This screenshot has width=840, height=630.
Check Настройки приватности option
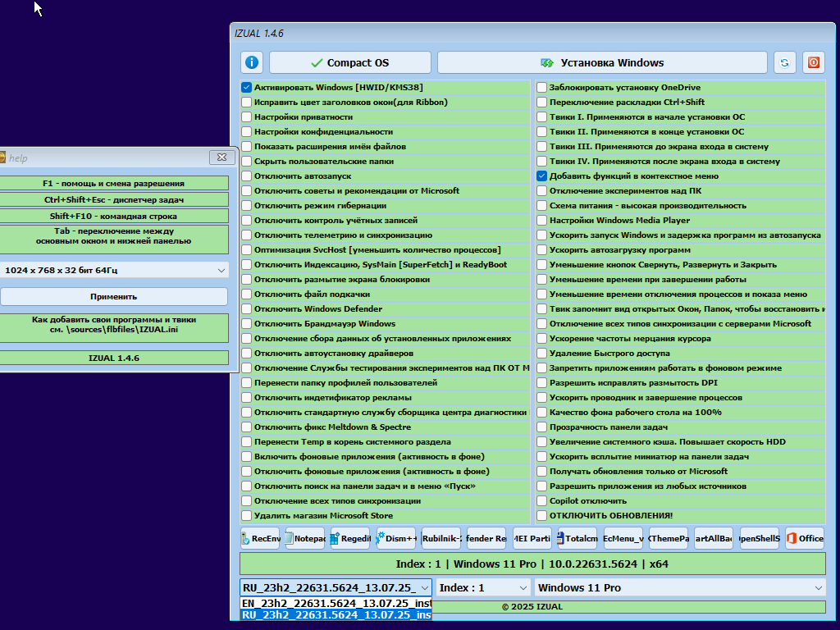(246, 116)
